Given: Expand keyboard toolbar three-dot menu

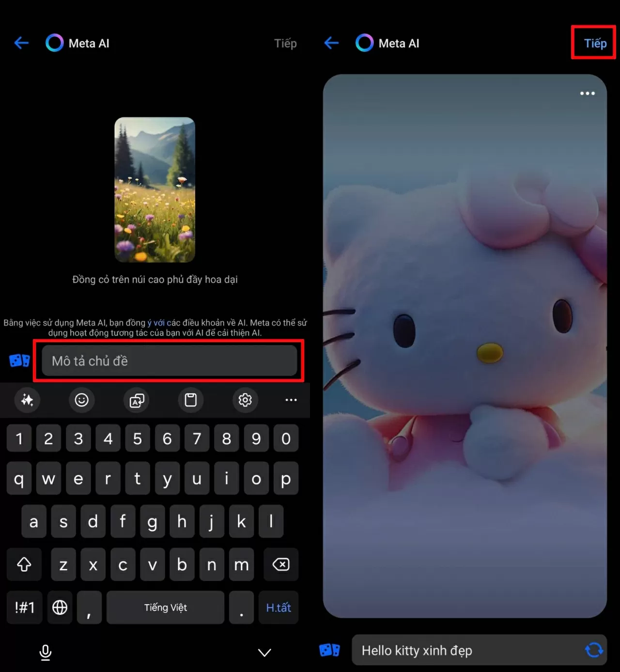Looking at the screenshot, I should (x=291, y=400).
